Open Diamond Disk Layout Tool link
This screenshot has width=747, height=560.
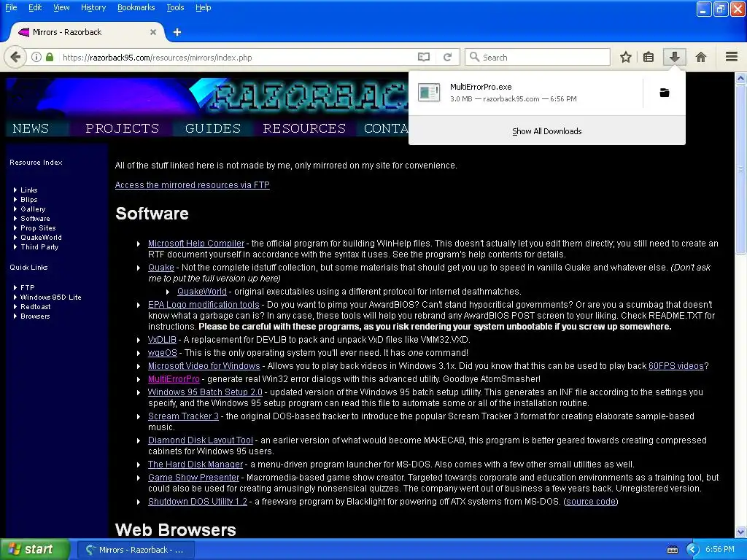pyautogui.click(x=200, y=440)
